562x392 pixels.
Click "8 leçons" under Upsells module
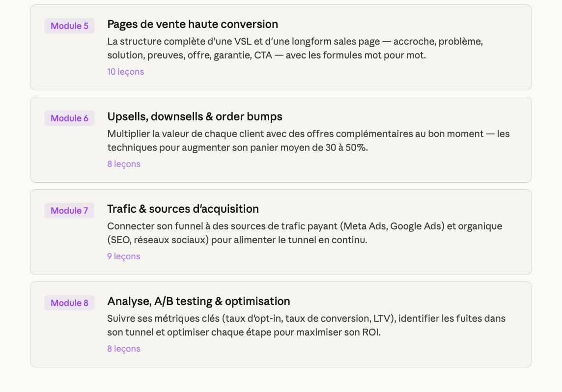124,164
